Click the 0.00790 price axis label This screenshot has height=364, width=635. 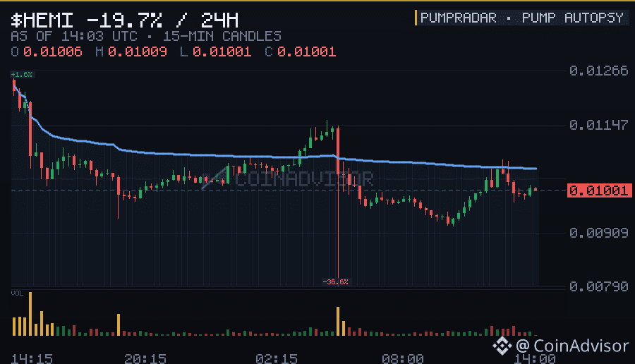click(x=598, y=286)
